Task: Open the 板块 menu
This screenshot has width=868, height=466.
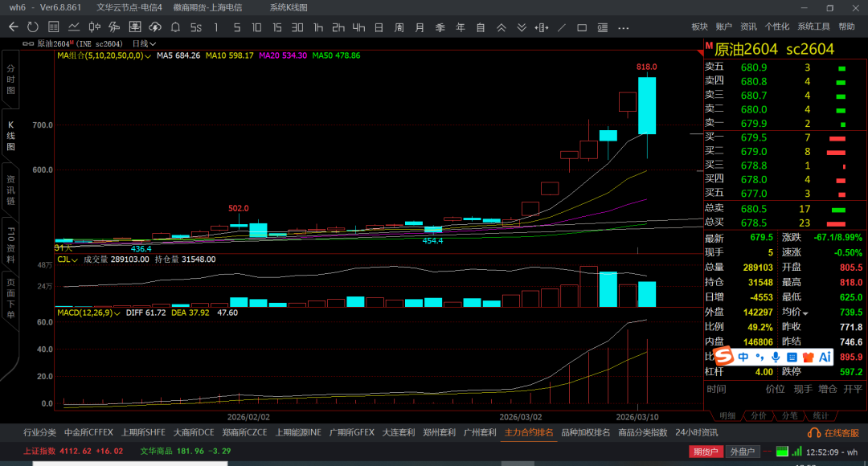Action: [699, 27]
